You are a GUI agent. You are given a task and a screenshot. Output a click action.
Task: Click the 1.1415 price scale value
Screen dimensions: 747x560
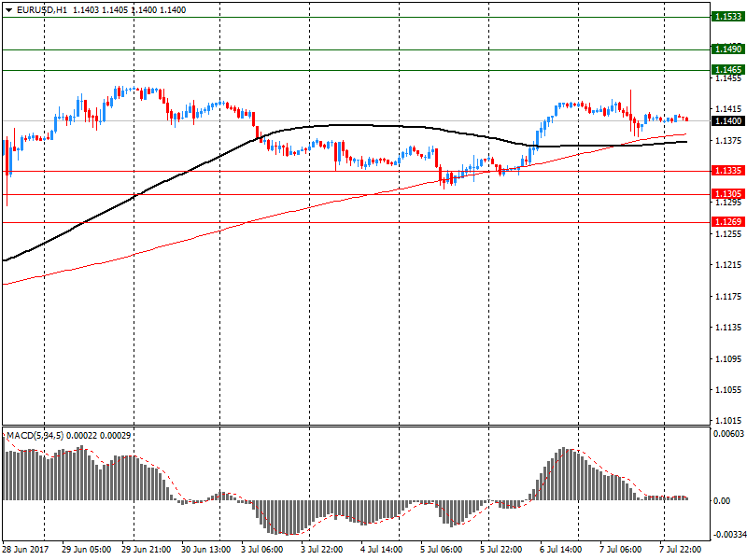point(728,109)
